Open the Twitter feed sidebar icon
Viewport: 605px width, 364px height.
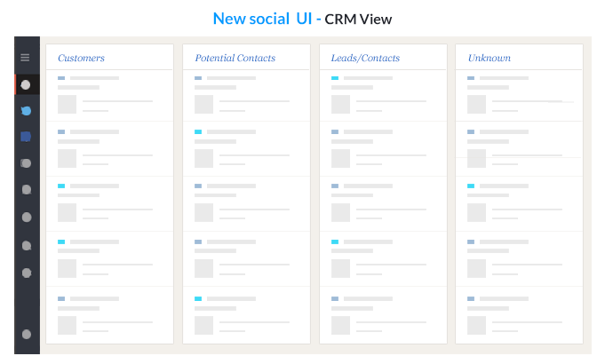click(26, 111)
